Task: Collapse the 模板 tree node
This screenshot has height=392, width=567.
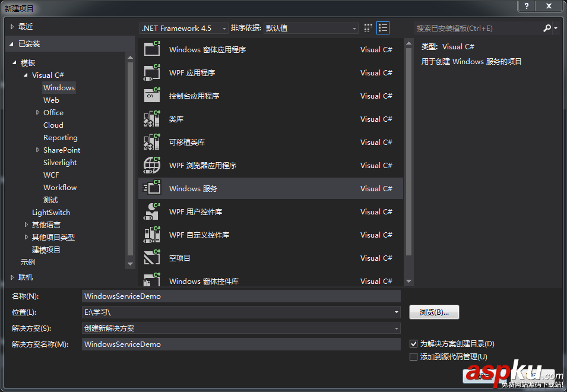Action: [x=14, y=62]
